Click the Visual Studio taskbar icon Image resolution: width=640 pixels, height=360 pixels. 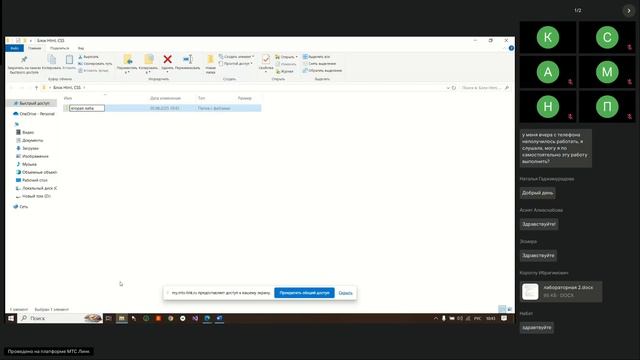(195, 318)
